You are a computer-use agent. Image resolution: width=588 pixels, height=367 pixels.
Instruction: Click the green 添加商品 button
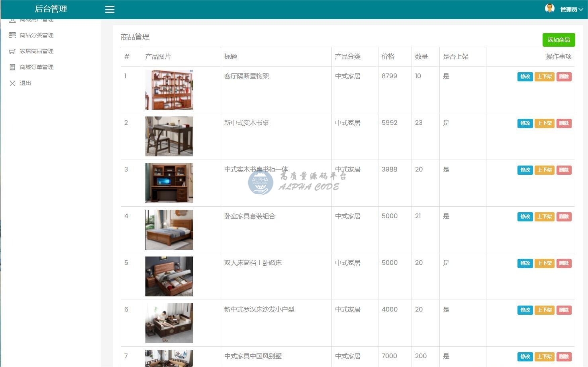click(x=559, y=40)
